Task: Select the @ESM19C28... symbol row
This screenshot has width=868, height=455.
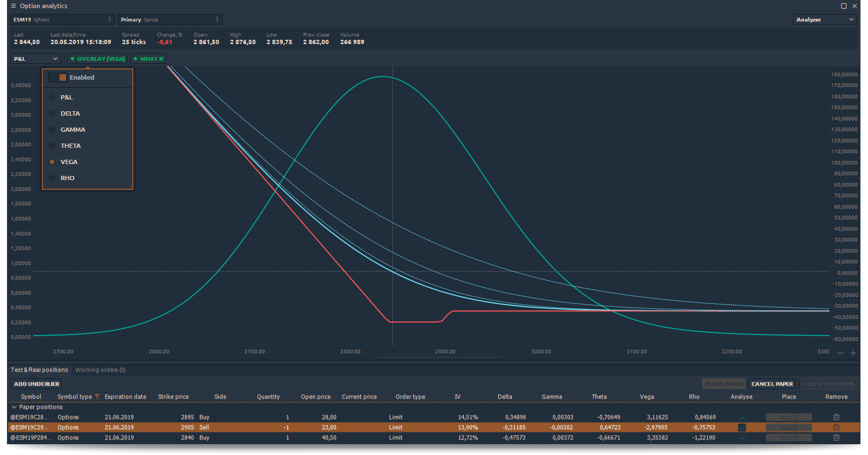Action: pyautogui.click(x=30, y=417)
